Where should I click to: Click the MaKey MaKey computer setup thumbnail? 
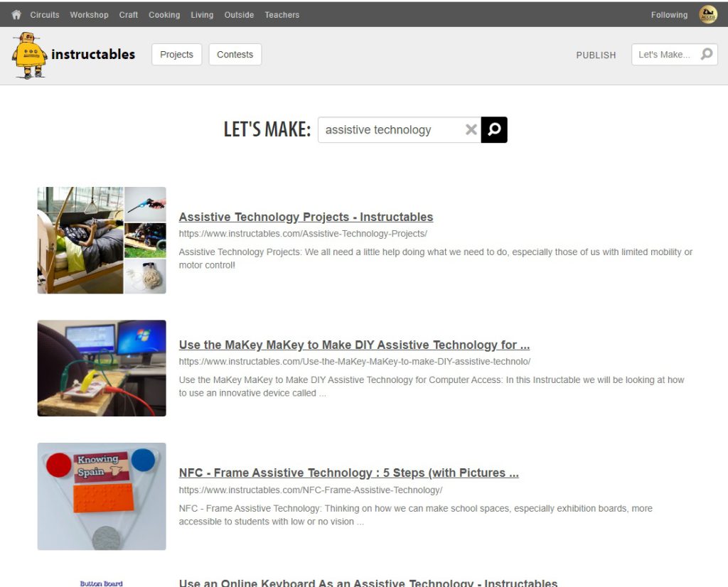102,368
